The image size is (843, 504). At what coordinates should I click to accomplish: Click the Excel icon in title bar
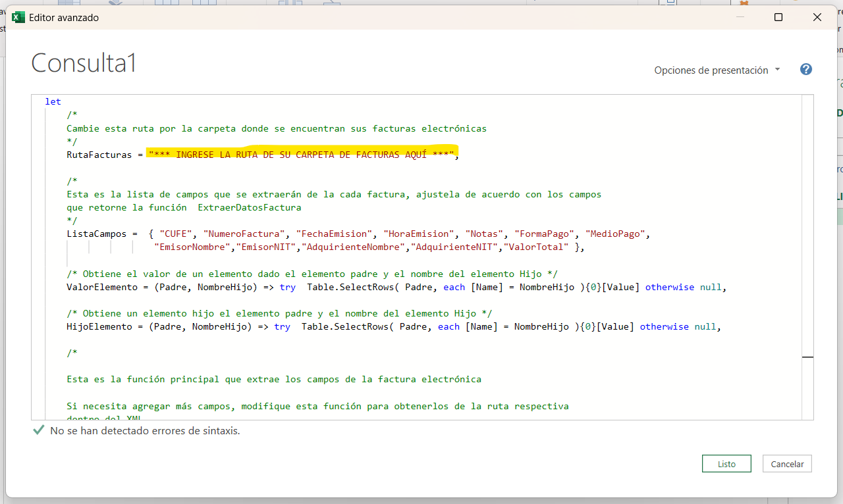pos(18,17)
